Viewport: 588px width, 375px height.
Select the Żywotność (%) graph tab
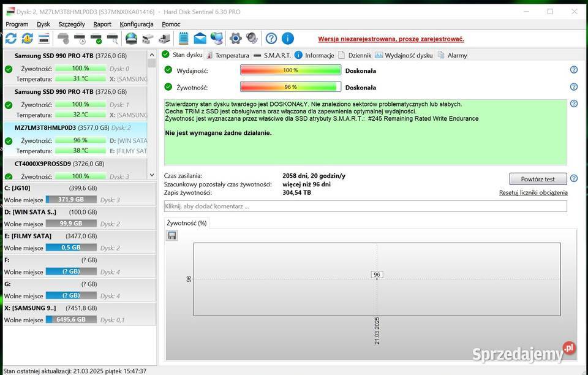pyautogui.click(x=187, y=223)
